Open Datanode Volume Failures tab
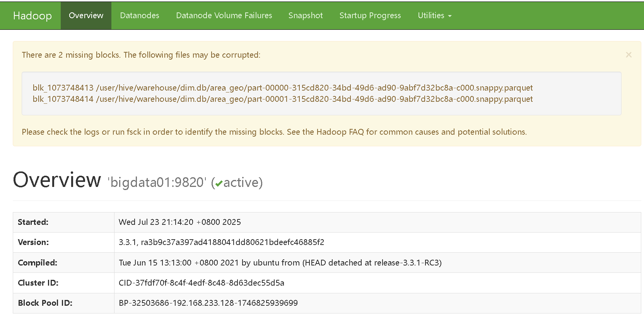Viewport: 644px width, 322px height. pyautogui.click(x=224, y=15)
